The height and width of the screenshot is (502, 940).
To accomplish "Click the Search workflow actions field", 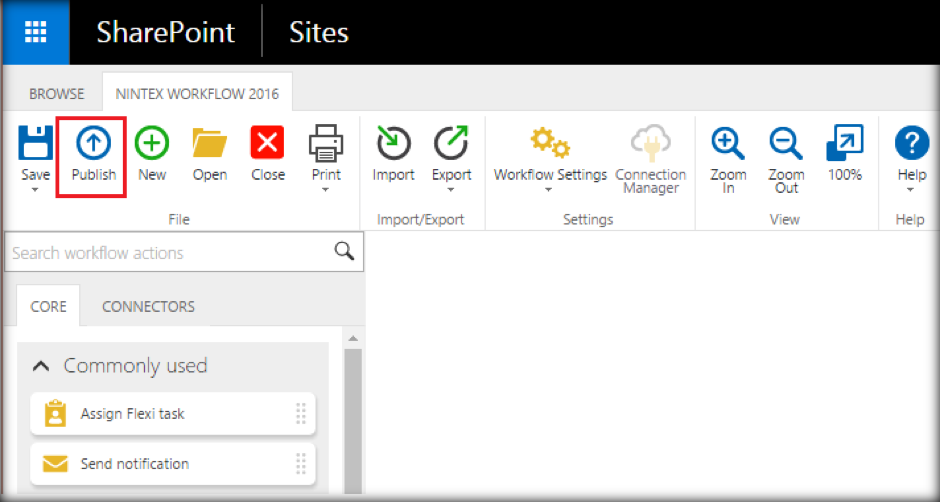I will point(170,253).
